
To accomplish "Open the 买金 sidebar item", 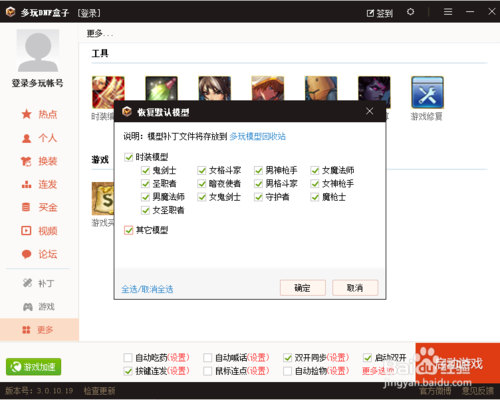I will click(x=39, y=207).
